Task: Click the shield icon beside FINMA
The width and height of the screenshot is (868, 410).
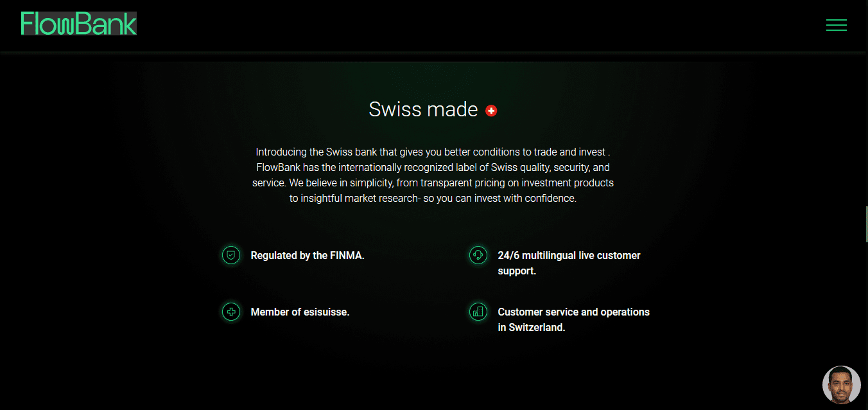Action: coord(231,255)
